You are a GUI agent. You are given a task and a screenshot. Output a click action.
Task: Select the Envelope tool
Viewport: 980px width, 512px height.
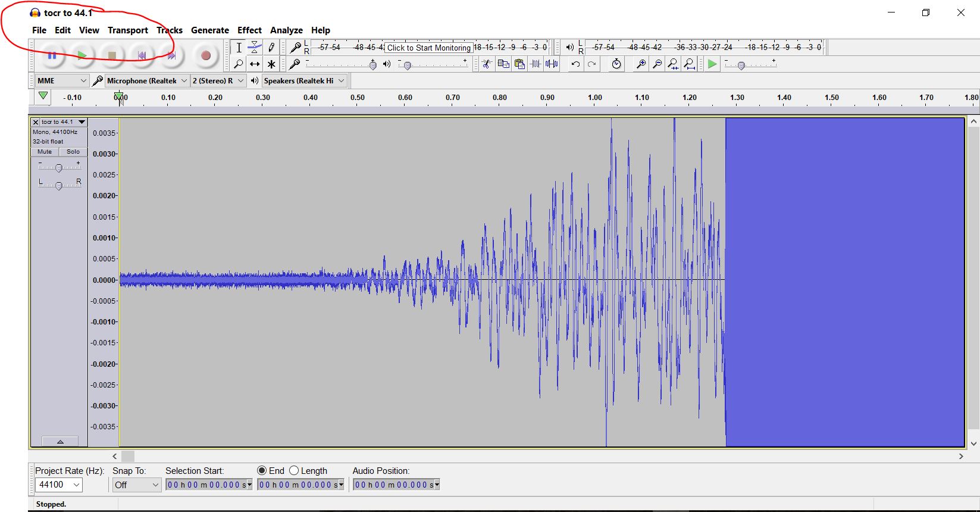click(255, 48)
